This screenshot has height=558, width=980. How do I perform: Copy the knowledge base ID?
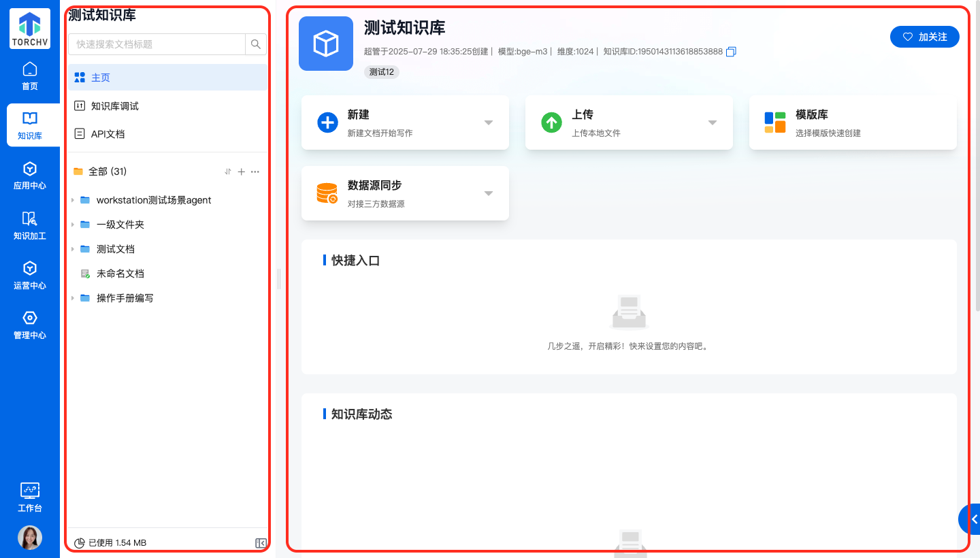coord(732,52)
